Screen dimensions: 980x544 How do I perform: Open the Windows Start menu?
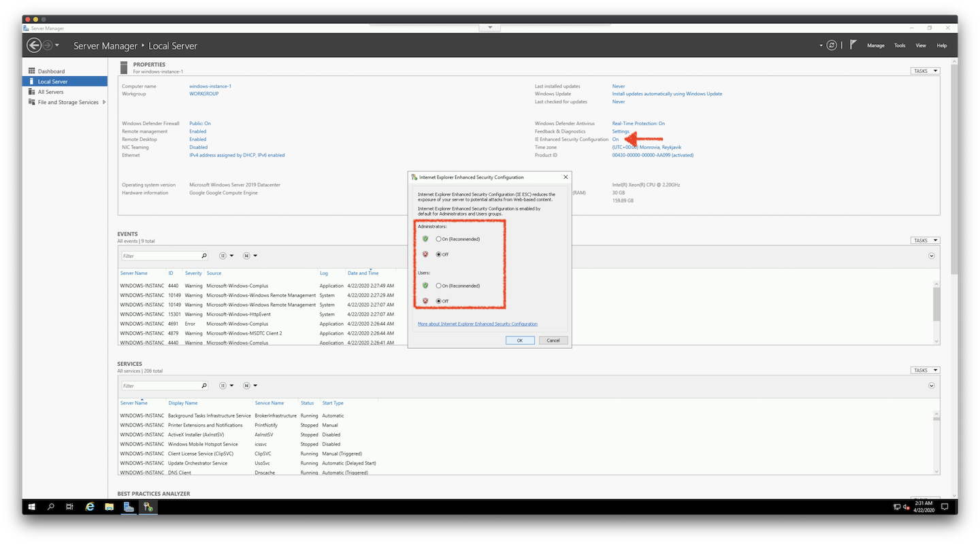(x=31, y=507)
